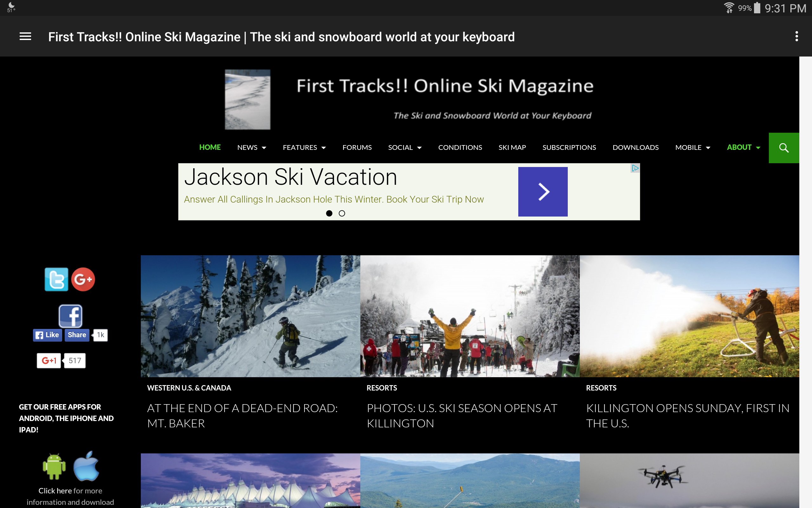Click the vertical scrollbar on the right
The image size is (812, 508).
coord(806,282)
